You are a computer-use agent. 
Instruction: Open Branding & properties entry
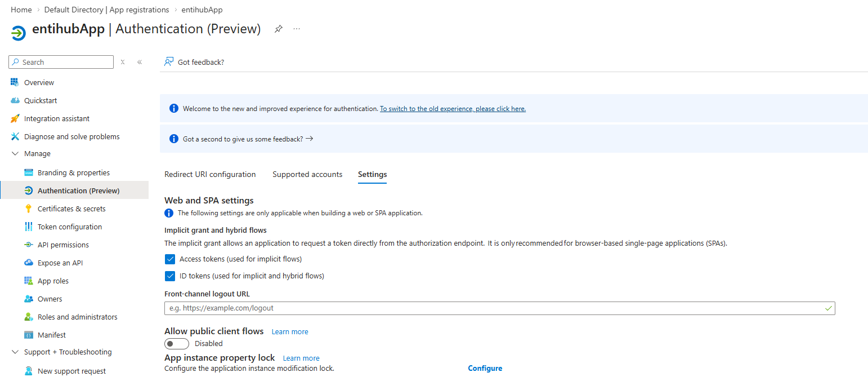pos(74,172)
